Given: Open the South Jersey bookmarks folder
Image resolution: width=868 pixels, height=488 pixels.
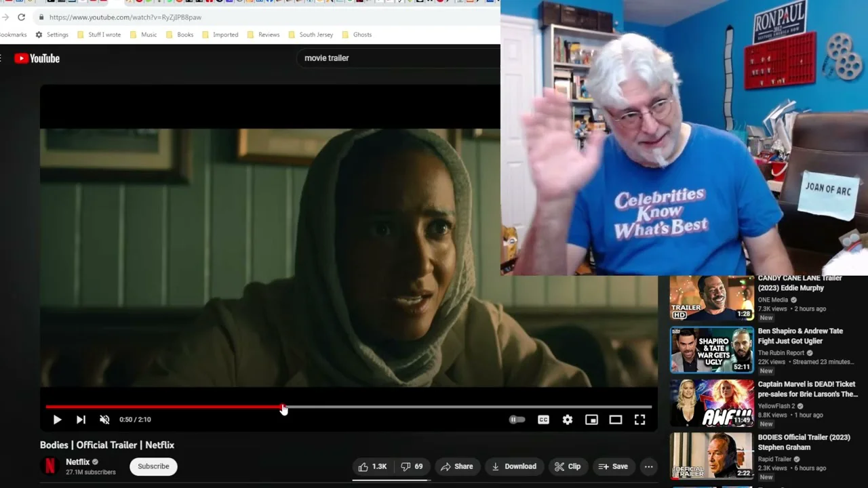Looking at the screenshot, I should click(311, 35).
